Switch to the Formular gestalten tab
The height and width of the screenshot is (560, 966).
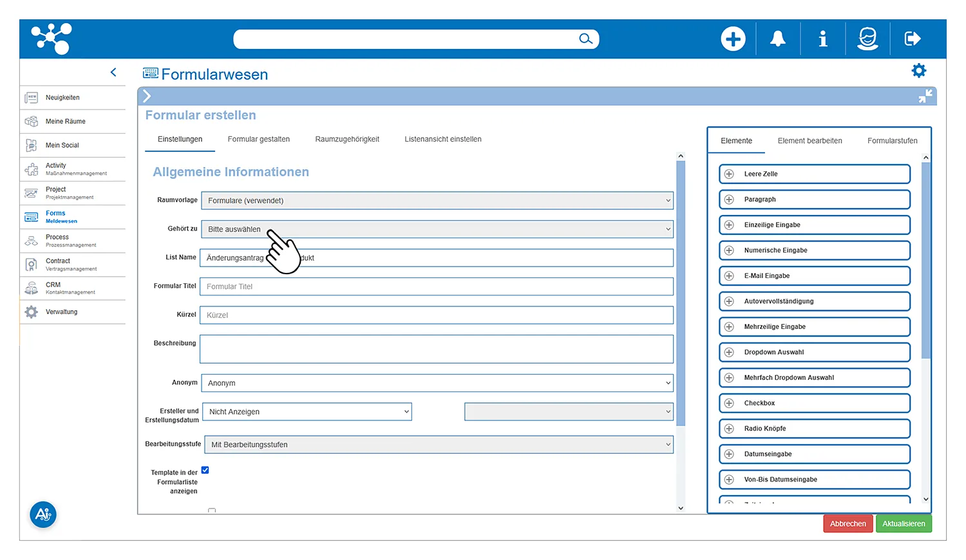point(258,139)
